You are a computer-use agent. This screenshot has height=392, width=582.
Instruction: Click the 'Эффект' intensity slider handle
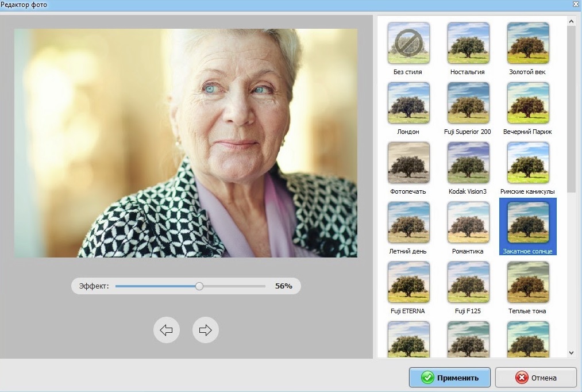tap(199, 286)
